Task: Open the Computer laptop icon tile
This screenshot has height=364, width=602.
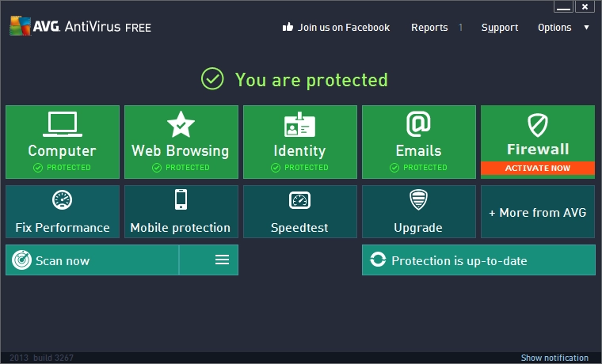Action: [63, 124]
